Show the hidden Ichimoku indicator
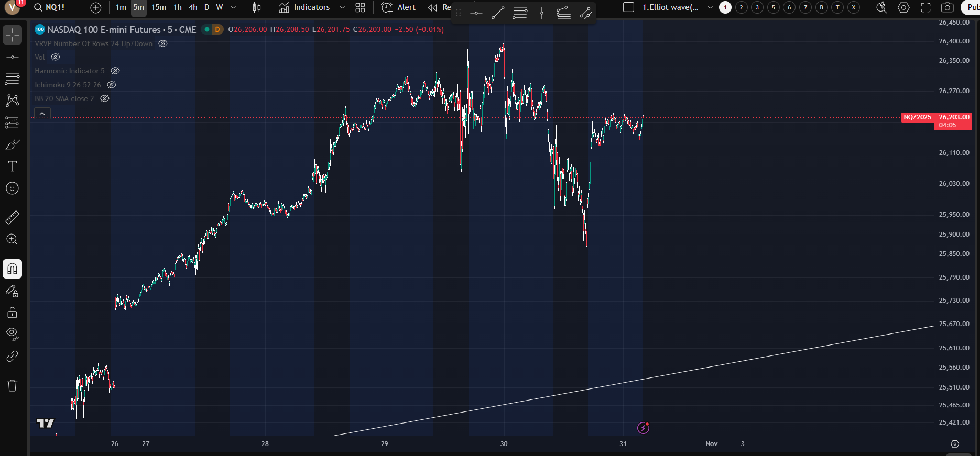The width and height of the screenshot is (980, 456). coord(112,85)
